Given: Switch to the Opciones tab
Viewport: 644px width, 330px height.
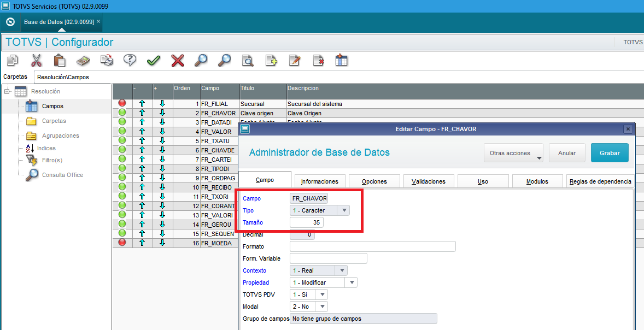Looking at the screenshot, I should (x=374, y=181).
